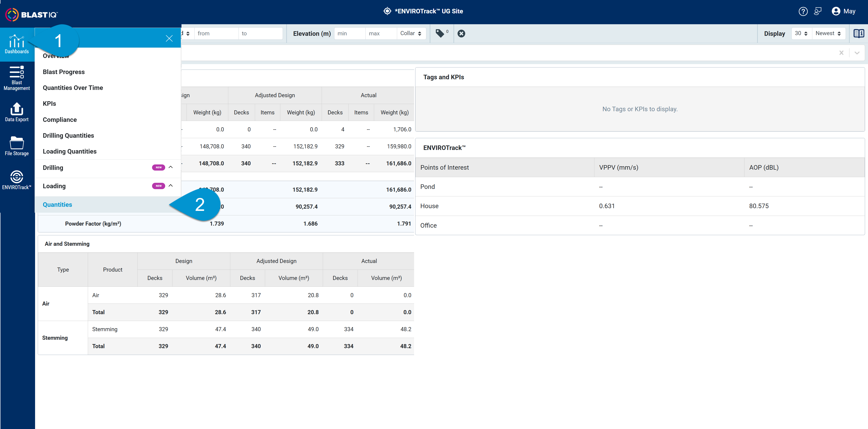Select the Pond point of interest row
The image size is (868, 429).
pyautogui.click(x=640, y=187)
